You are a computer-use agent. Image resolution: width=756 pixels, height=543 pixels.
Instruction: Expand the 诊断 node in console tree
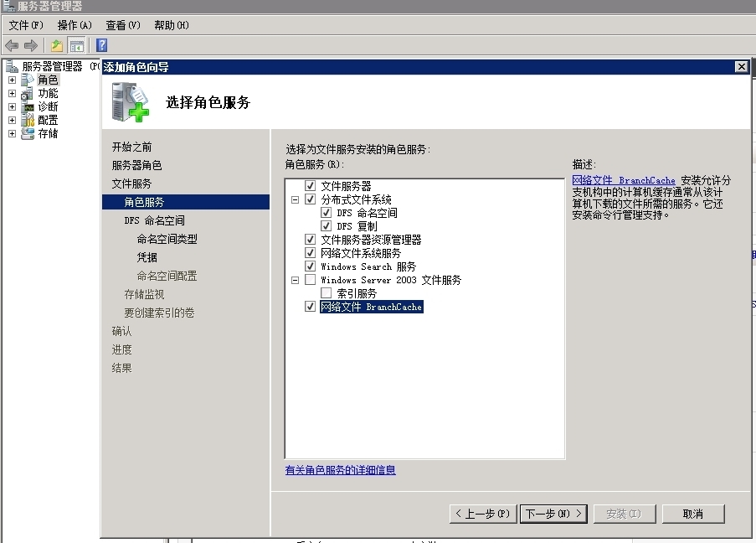[x=12, y=107]
